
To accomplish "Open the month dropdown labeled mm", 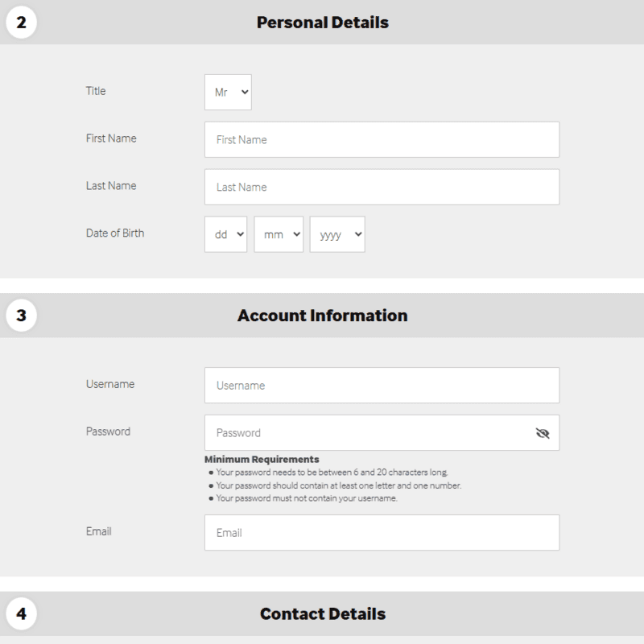I will click(279, 234).
